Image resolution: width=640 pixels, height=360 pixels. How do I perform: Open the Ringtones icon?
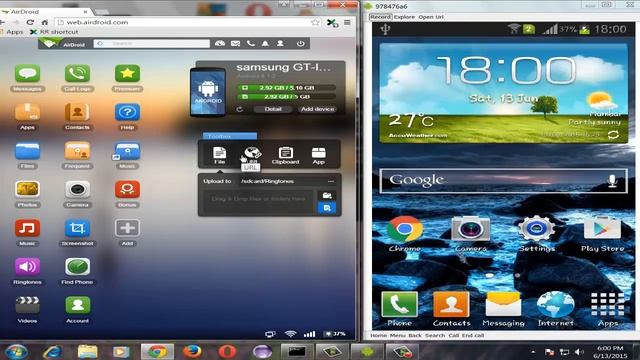tap(27, 267)
